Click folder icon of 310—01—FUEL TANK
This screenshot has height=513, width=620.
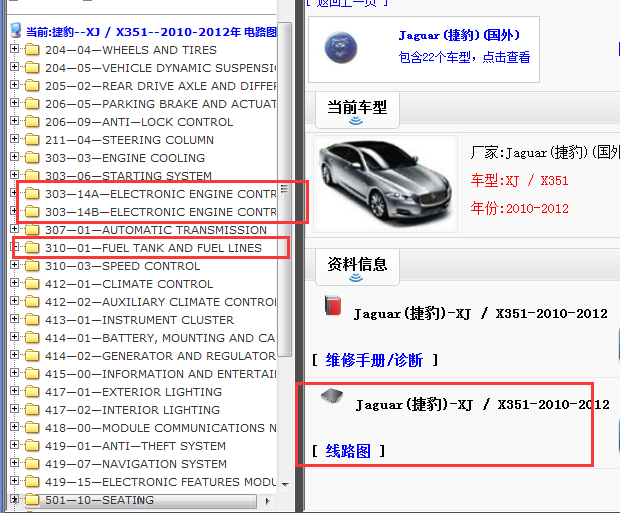coord(32,248)
